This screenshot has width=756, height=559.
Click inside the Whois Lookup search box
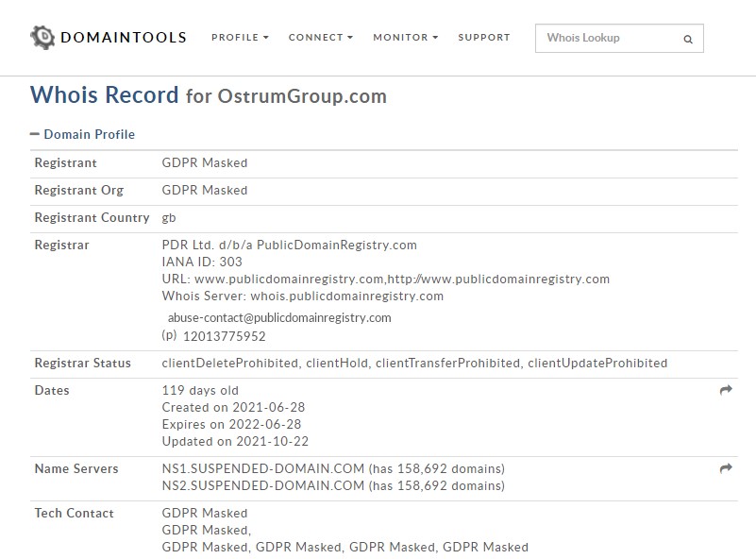coord(604,38)
